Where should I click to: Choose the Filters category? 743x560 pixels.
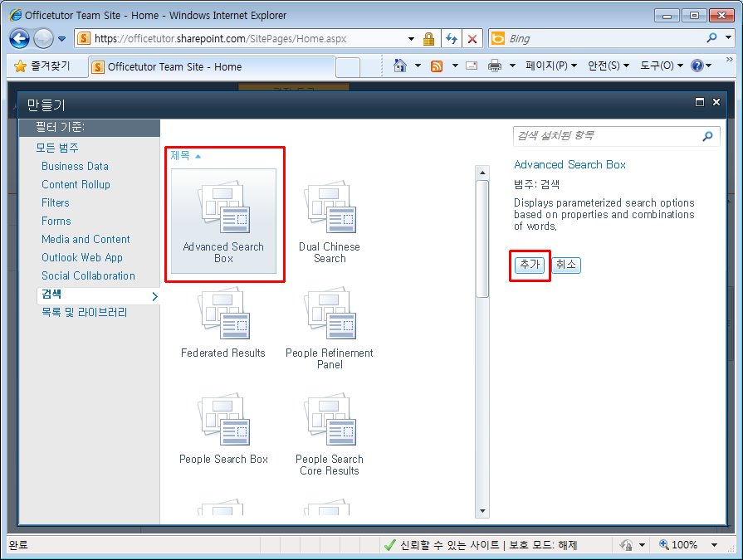56,202
